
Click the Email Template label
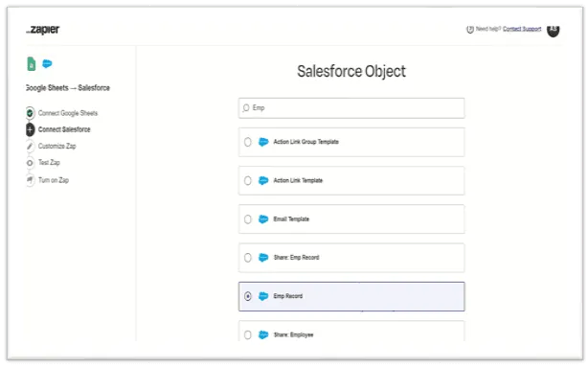click(x=291, y=219)
